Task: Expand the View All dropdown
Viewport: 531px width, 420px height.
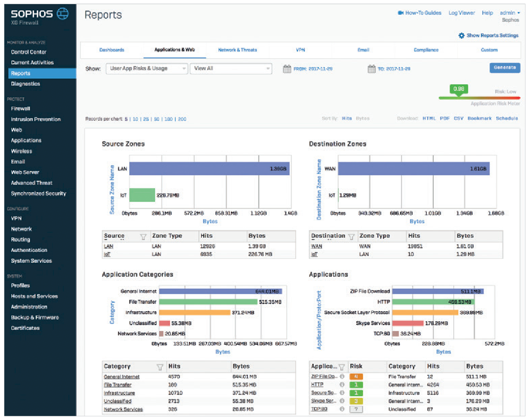Action: pyautogui.click(x=231, y=69)
